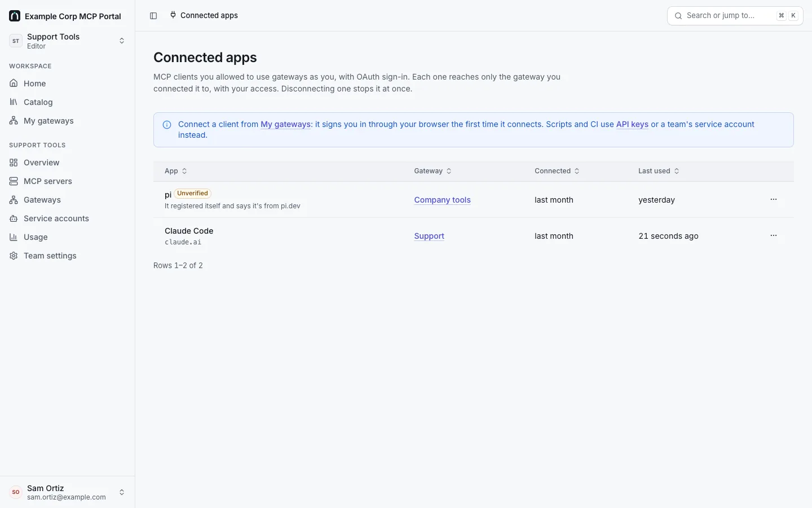Follow the API keys link in banner

point(632,124)
